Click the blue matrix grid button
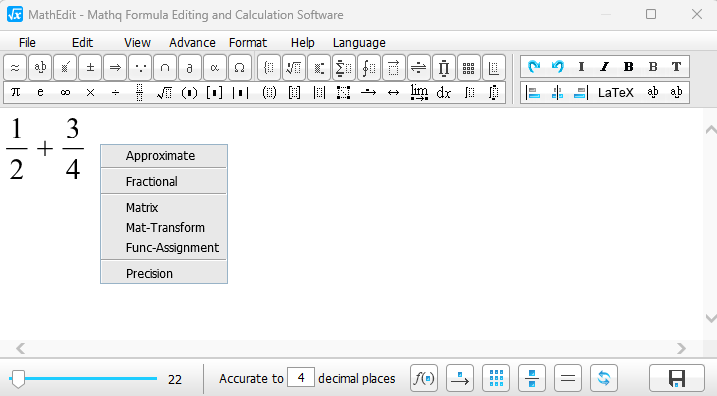Viewport: 717px width, 396px height. click(496, 378)
